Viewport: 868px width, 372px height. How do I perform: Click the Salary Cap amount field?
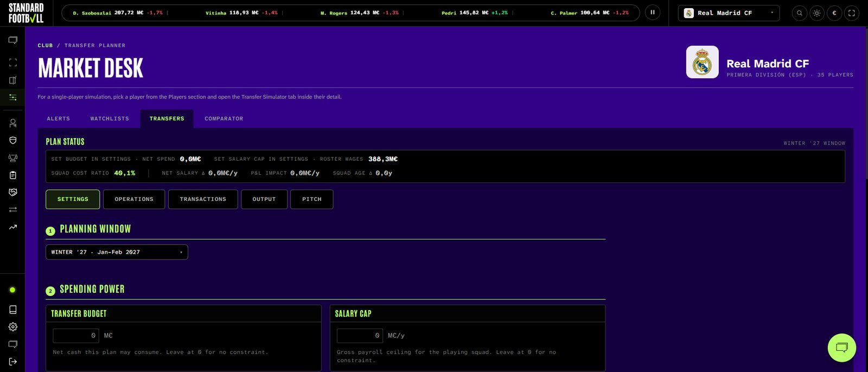pos(360,336)
